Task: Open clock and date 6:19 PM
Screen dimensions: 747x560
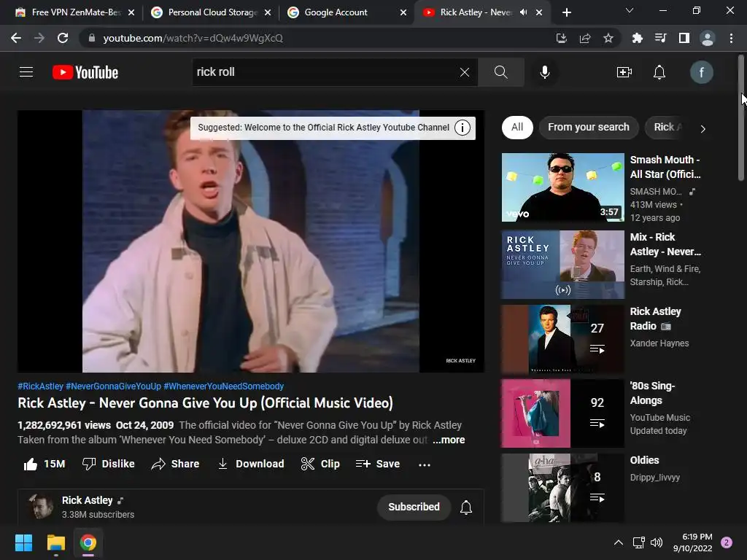Action: pos(692,542)
